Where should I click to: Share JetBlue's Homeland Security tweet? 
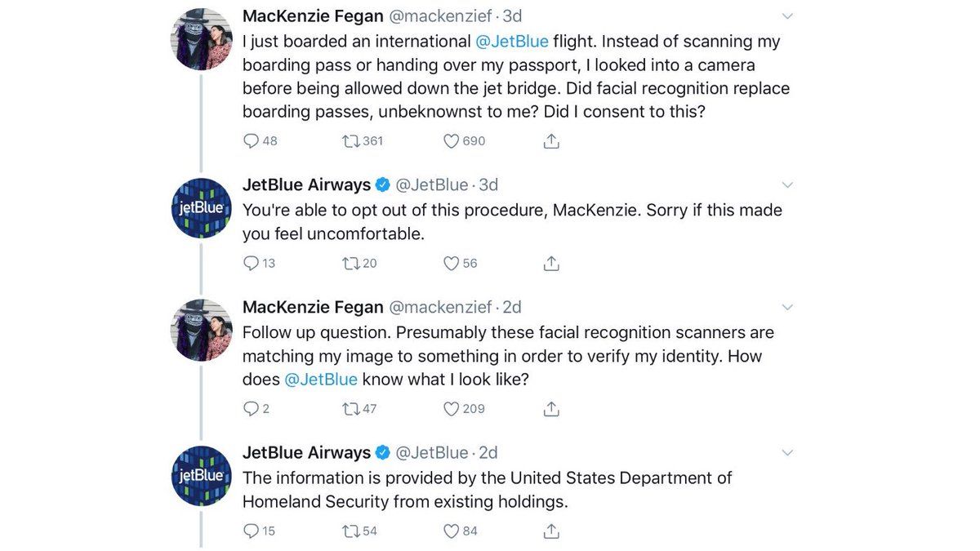(551, 531)
